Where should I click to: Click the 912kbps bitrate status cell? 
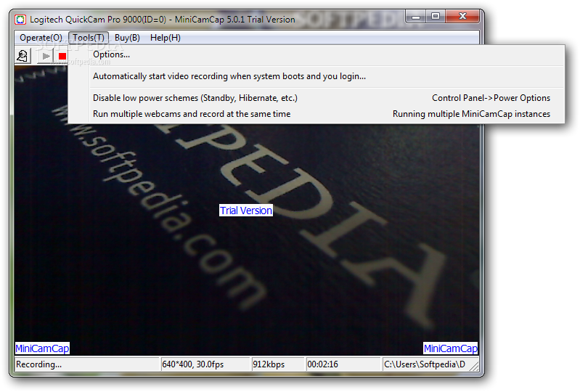[277, 364]
